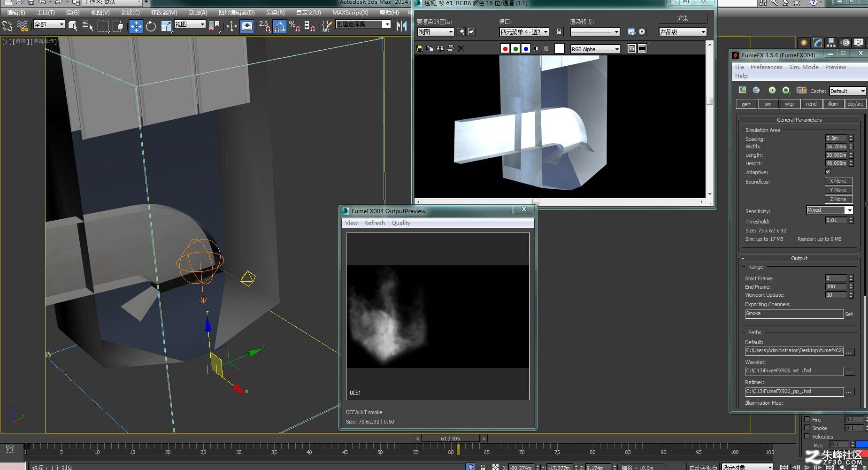Open Select by Name tool
The image size is (868, 470).
(x=87, y=26)
